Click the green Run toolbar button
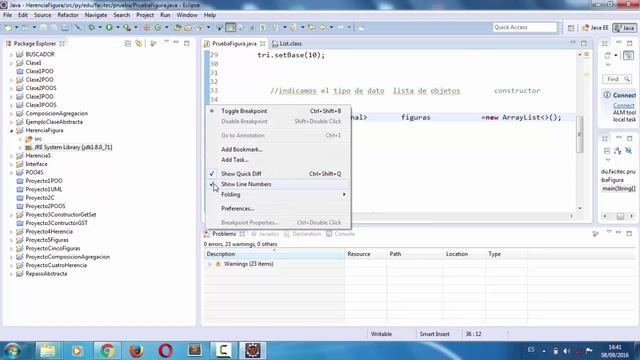Image resolution: width=640 pixels, height=360 pixels. click(109, 27)
